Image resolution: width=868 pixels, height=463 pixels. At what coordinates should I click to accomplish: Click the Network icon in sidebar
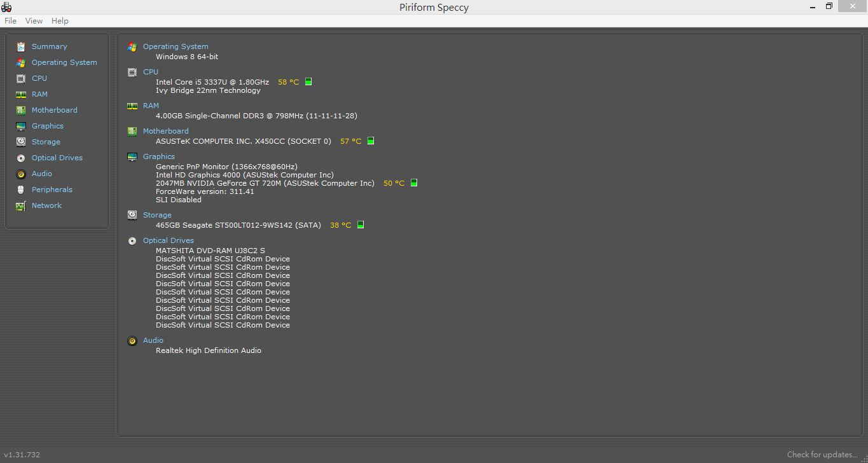21,205
